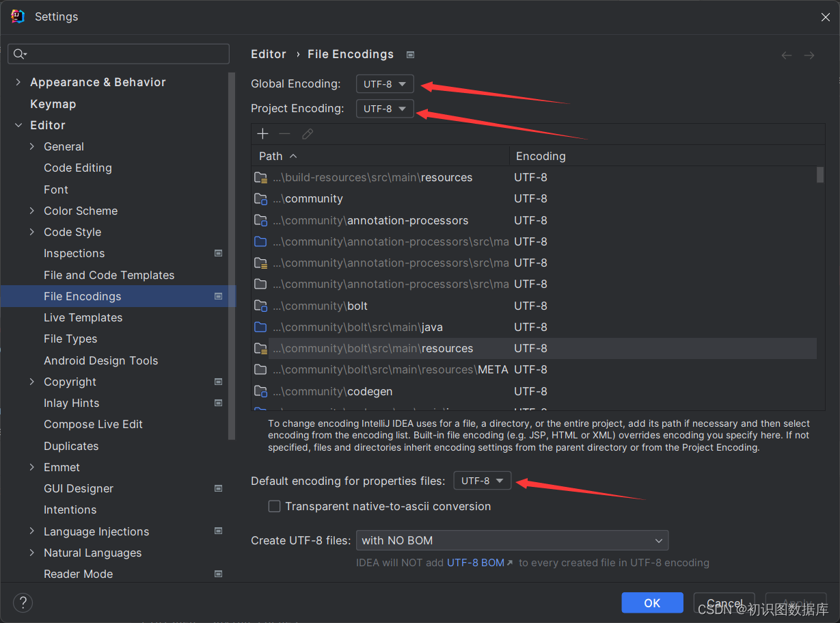
Task: Sort by the Path column header
Action: point(381,156)
